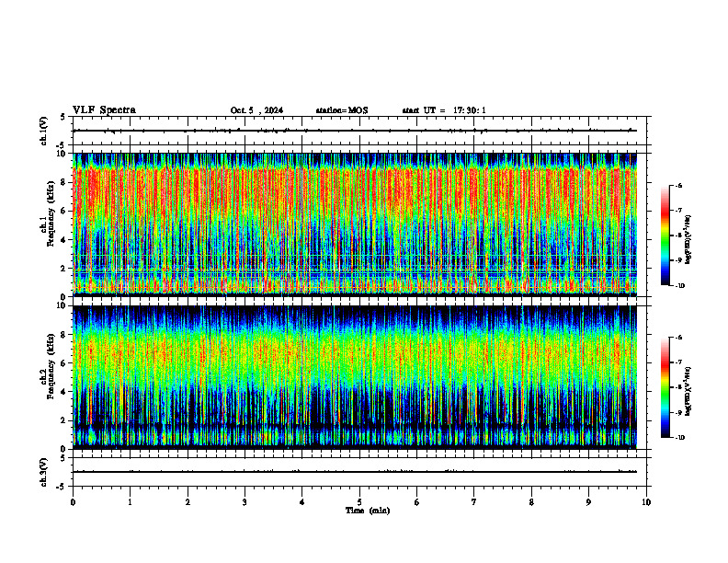Click time axis tick label "10"
This screenshot has width=728, height=563.
point(646,502)
